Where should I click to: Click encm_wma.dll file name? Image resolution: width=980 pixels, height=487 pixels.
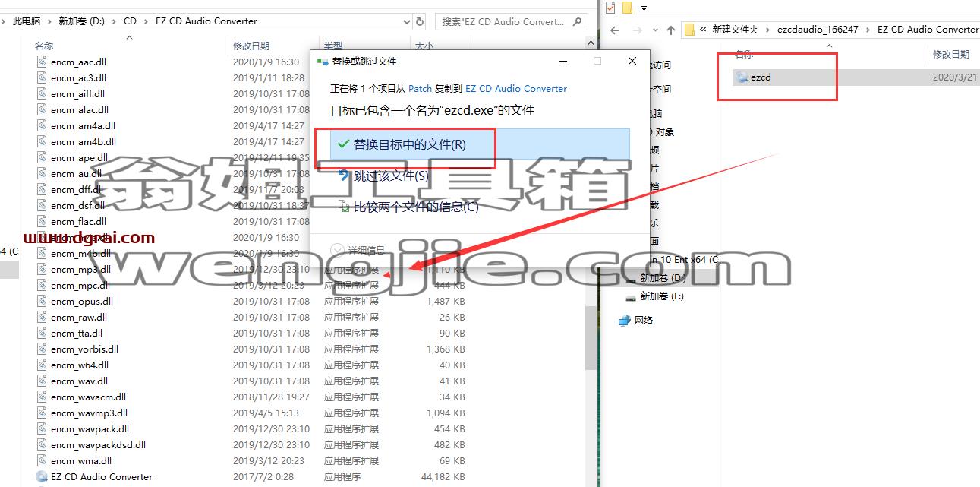[81, 461]
